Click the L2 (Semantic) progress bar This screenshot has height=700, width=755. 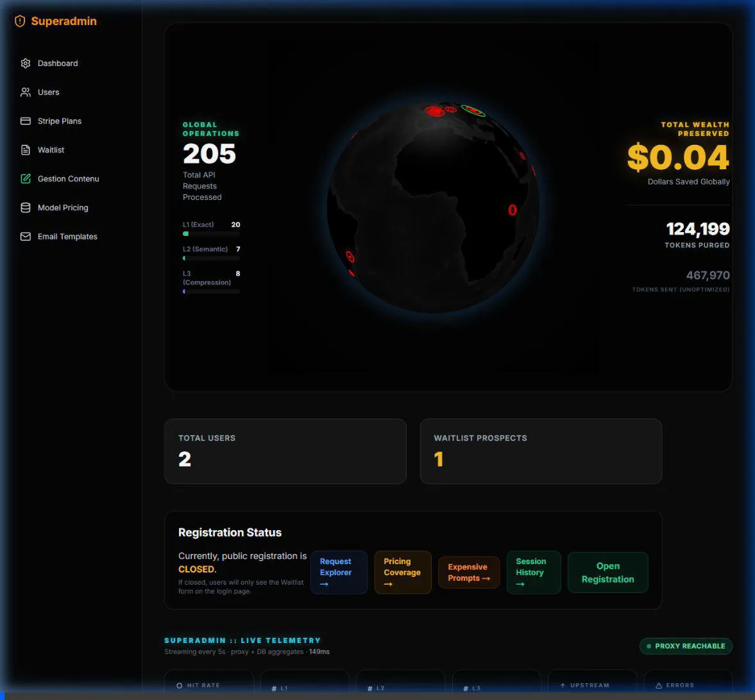212,258
